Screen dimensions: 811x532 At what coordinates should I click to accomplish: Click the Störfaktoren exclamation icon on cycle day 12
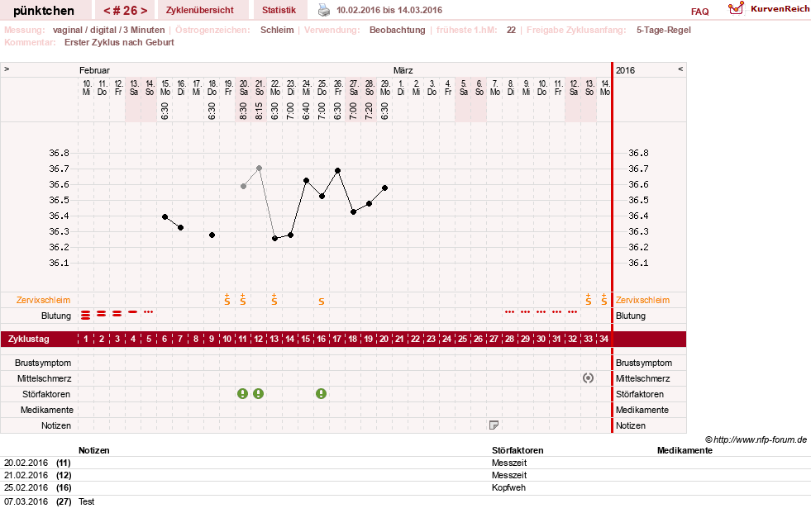click(x=258, y=394)
